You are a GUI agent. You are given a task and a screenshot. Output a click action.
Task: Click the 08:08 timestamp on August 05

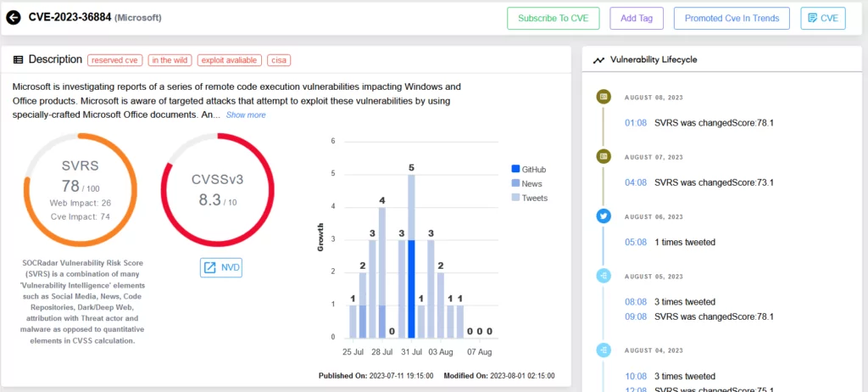(x=636, y=301)
